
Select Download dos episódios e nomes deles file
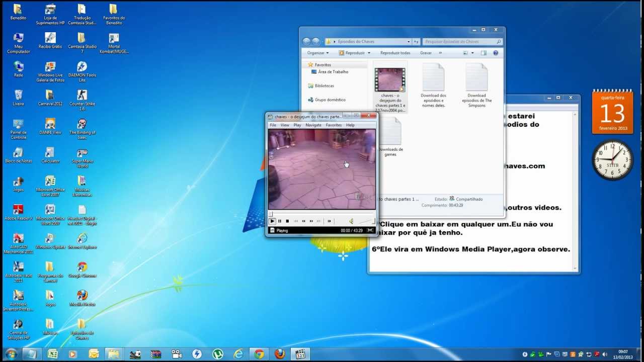(433, 85)
